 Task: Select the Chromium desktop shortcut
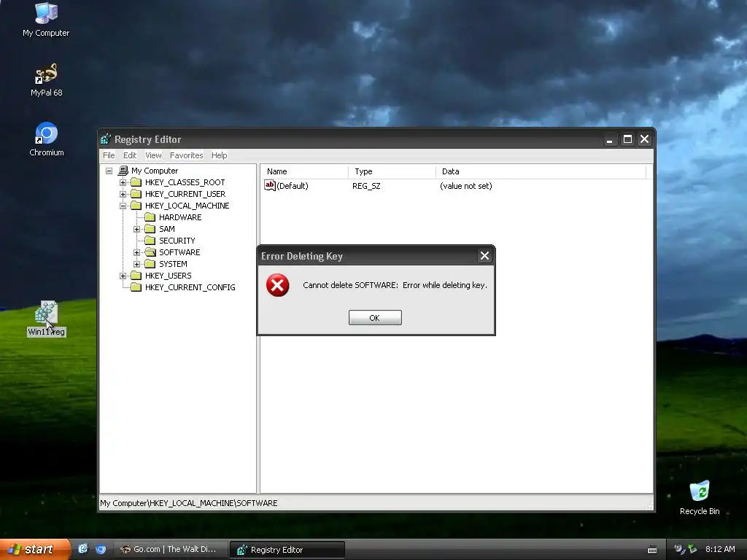click(x=46, y=139)
